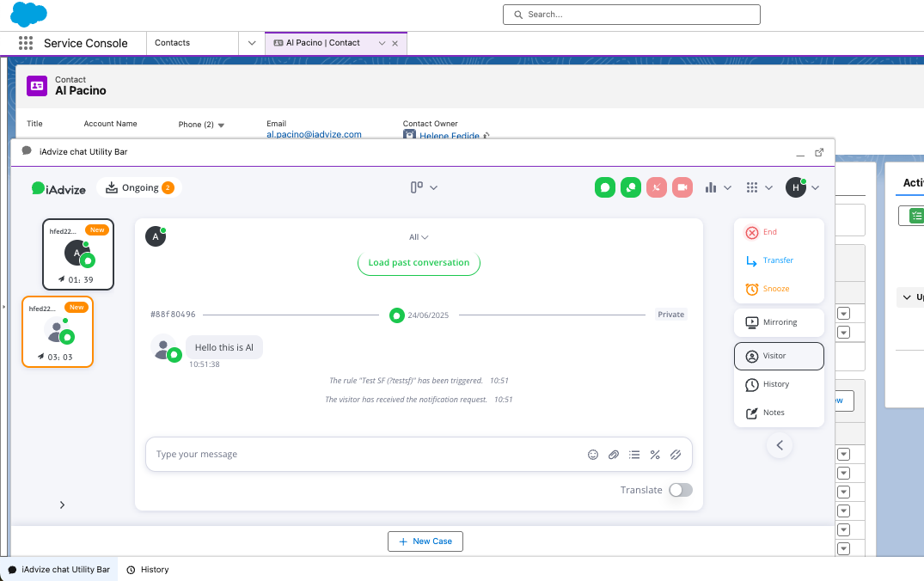This screenshot has height=581, width=924.
Task: Click the green chat availability icon
Action: pyautogui.click(x=604, y=187)
